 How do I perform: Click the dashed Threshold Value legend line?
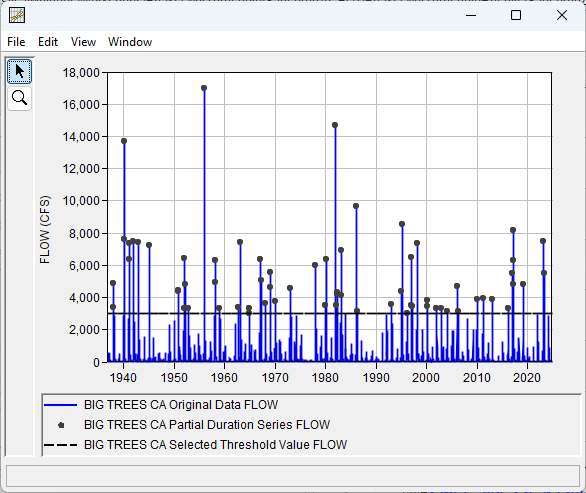tap(61, 445)
